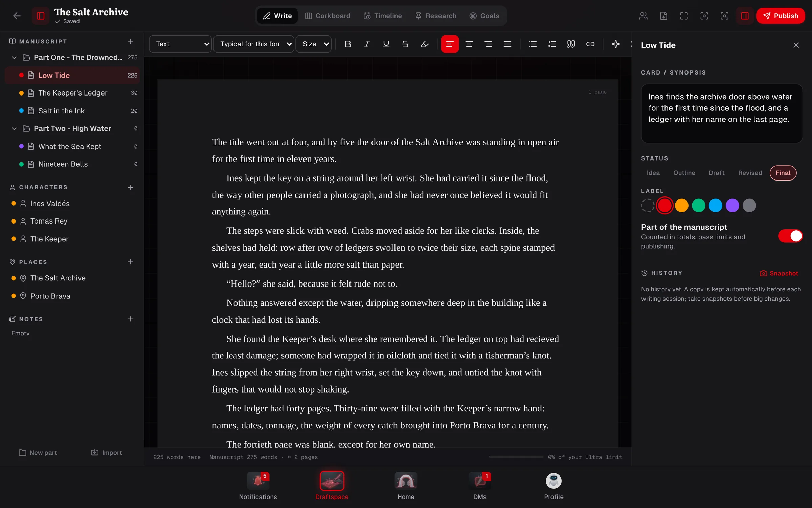The height and width of the screenshot is (508, 812).
Task: Apply strikethrough formatting
Action: pos(405,44)
